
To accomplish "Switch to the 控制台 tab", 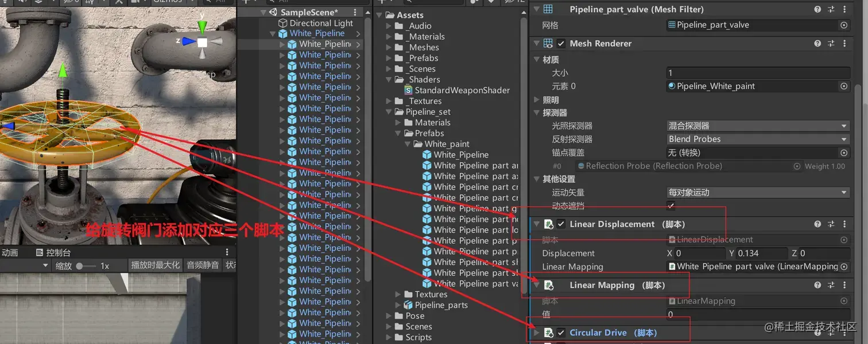I will pyautogui.click(x=52, y=252).
